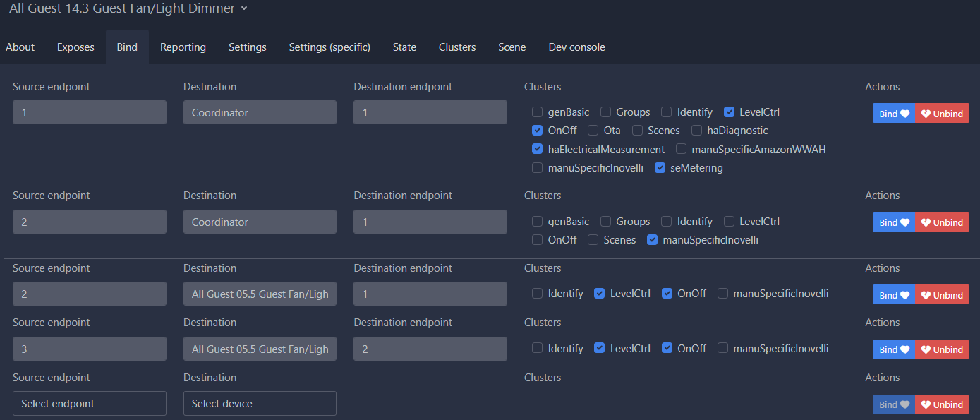Viewport: 980px width, 420px height.
Task: Toggle Identify checkbox in first Coordinator row
Action: point(666,112)
